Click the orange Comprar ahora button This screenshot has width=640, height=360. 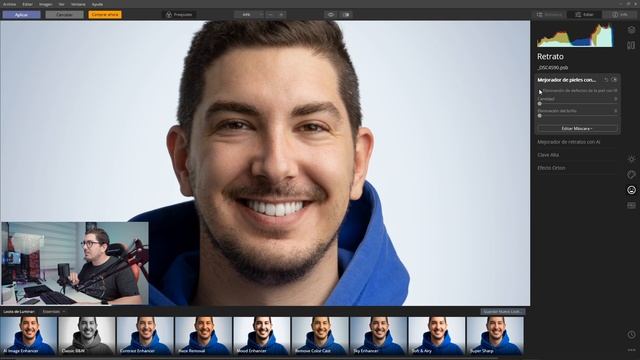click(x=105, y=15)
